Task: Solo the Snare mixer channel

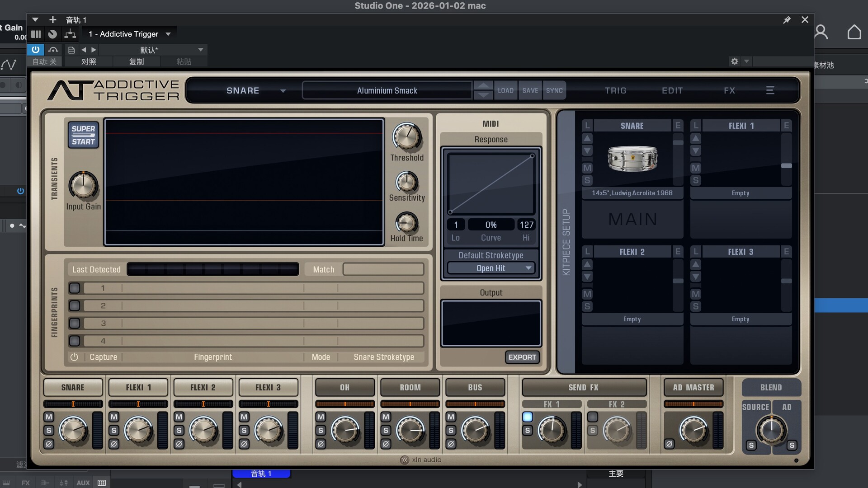Action: click(x=49, y=430)
